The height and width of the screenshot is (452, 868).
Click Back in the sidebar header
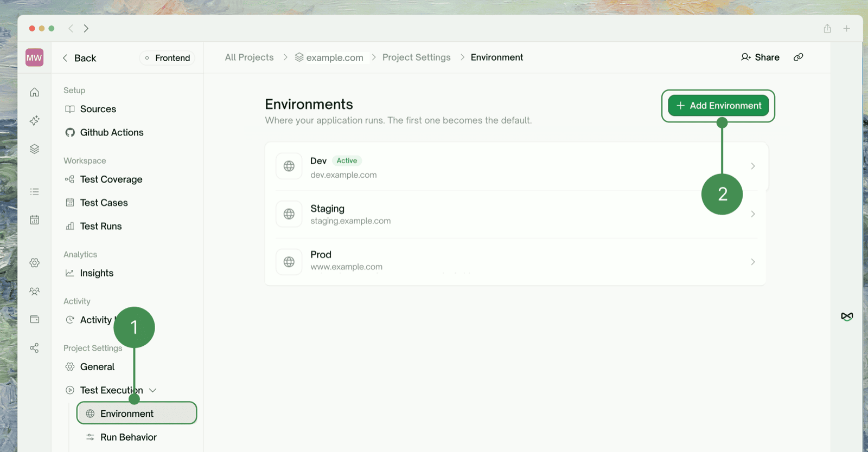click(x=79, y=58)
